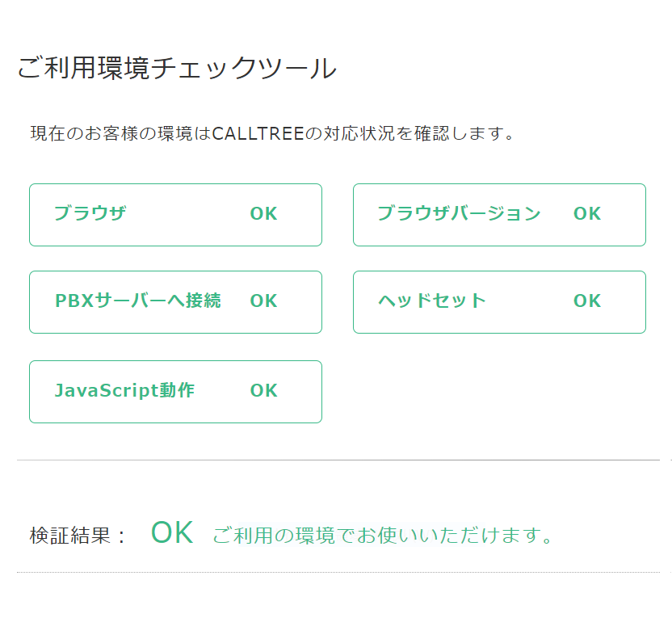This screenshot has width=672, height=639.
Task: Click the ブラウザ label text
Action: (x=90, y=213)
